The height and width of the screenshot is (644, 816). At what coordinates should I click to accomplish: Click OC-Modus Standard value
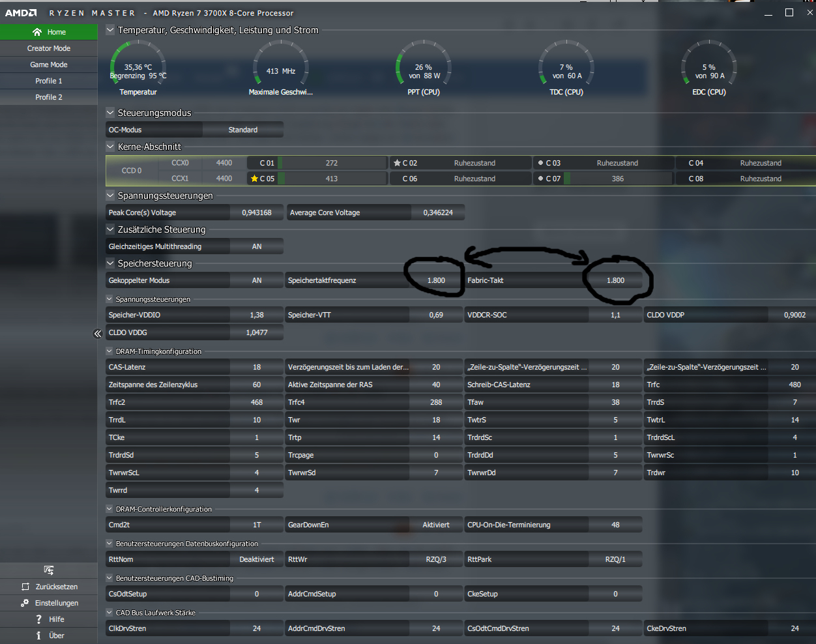click(242, 130)
